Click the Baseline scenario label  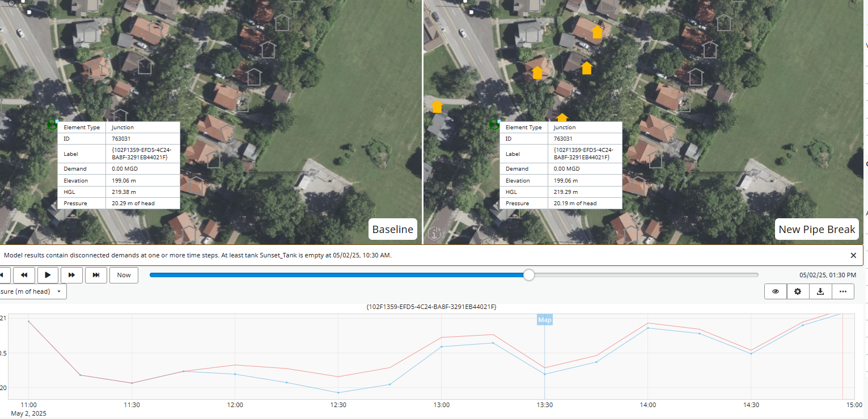[x=392, y=230]
